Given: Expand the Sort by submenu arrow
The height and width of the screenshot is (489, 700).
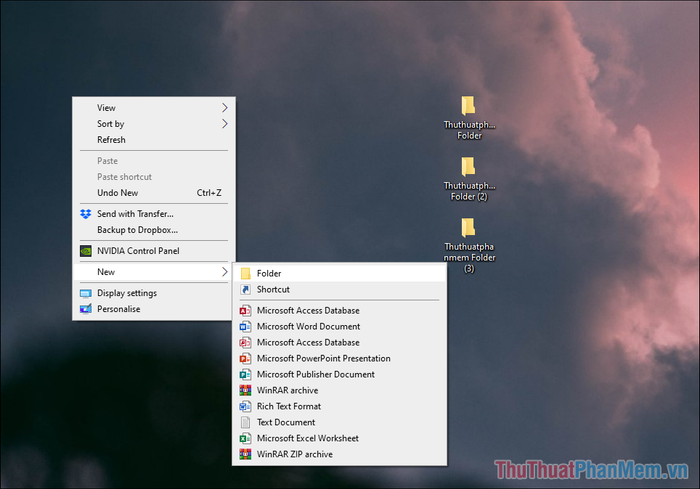Looking at the screenshot, I should [225, 124].
